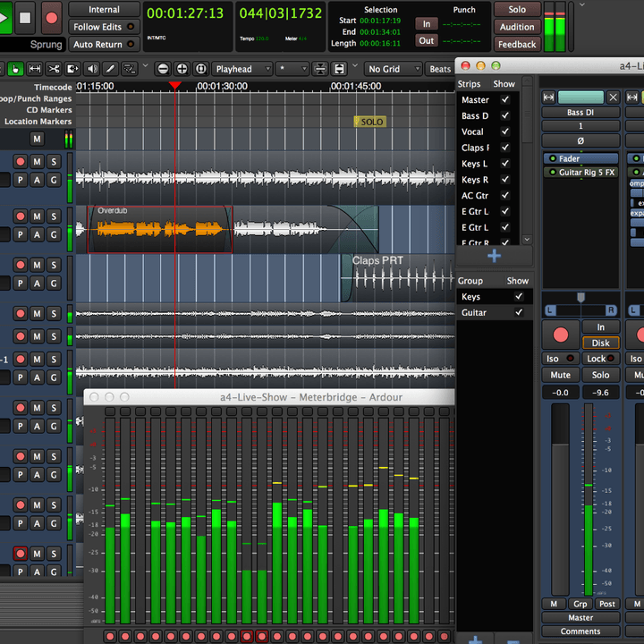Select the Audition speaker tool
This screenshot has height=644, width=644.
coord(91,69)
